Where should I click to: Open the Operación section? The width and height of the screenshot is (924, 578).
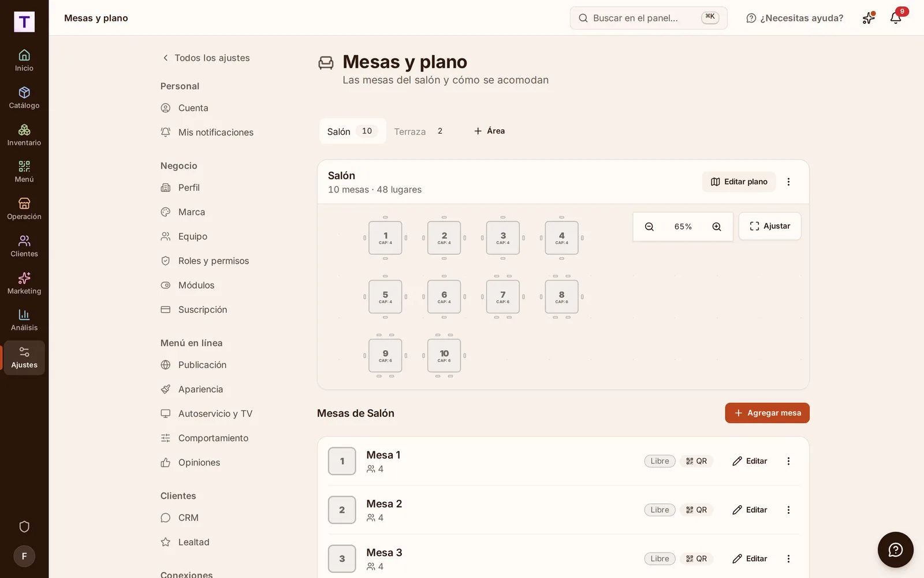[24, 209]
